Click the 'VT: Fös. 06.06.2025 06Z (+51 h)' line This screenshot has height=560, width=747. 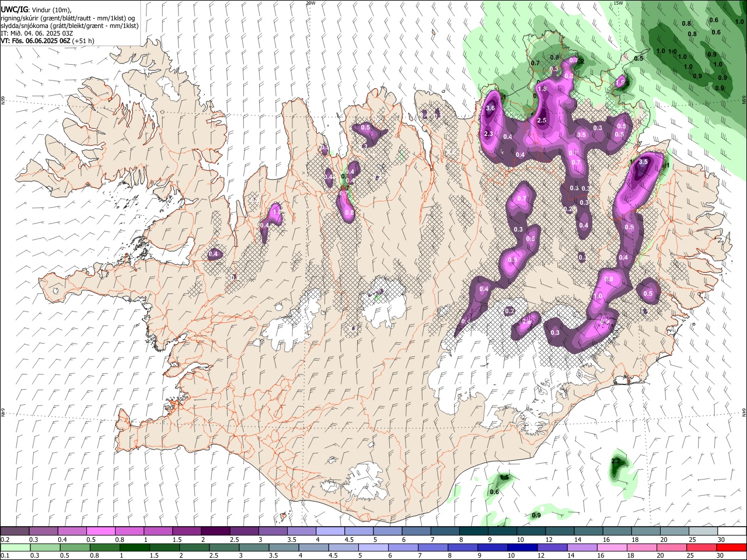tap(48, 41)
